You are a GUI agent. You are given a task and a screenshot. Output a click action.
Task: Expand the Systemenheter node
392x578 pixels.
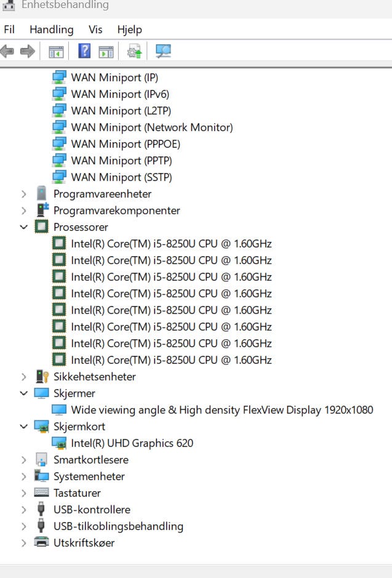24,476
